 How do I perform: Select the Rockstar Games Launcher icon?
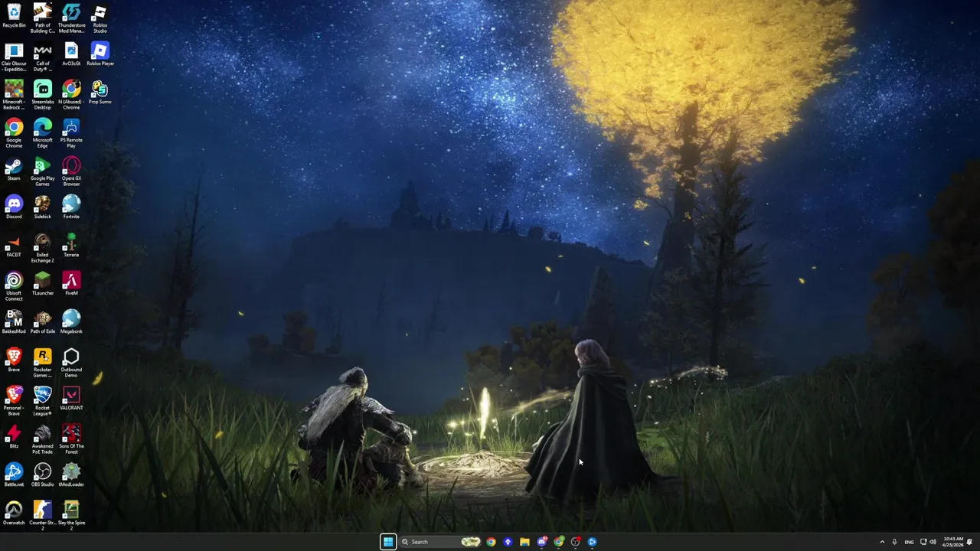coord(42,364)
